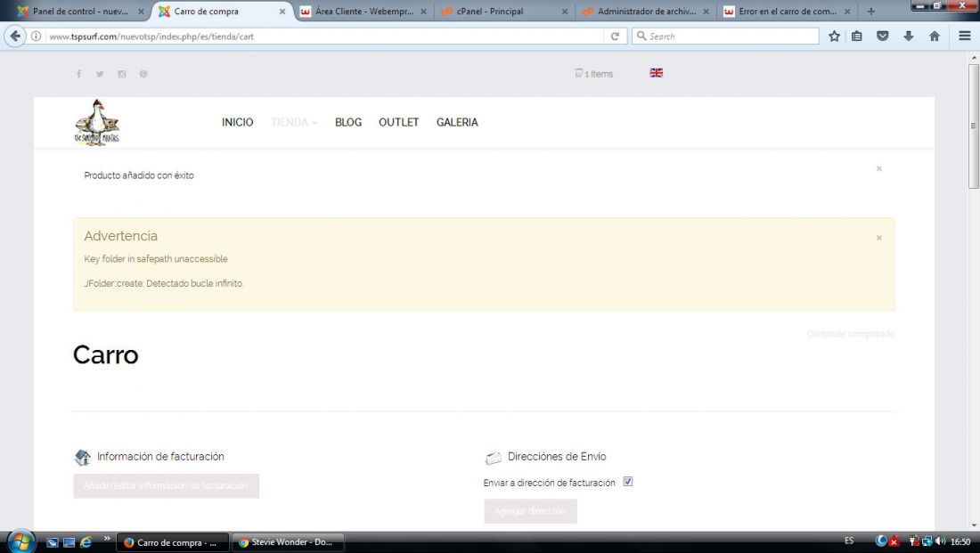Open the volume tray icon
980x553 pixels.
click(940, 541)
